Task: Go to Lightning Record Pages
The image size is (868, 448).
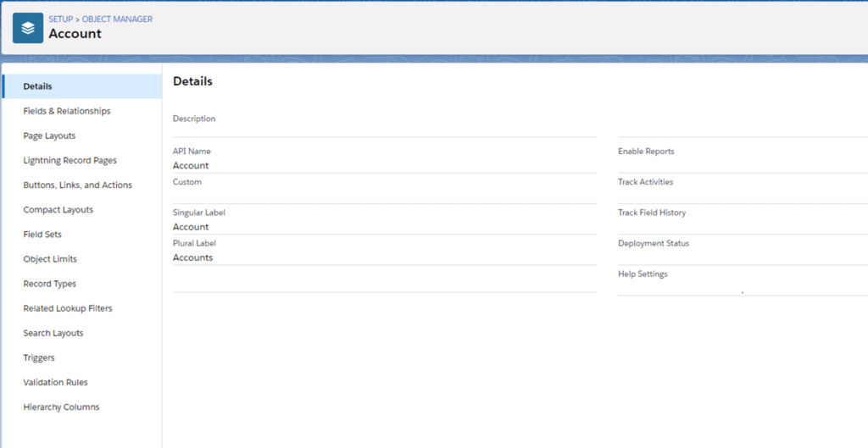Action: click(x=70, y=160)
